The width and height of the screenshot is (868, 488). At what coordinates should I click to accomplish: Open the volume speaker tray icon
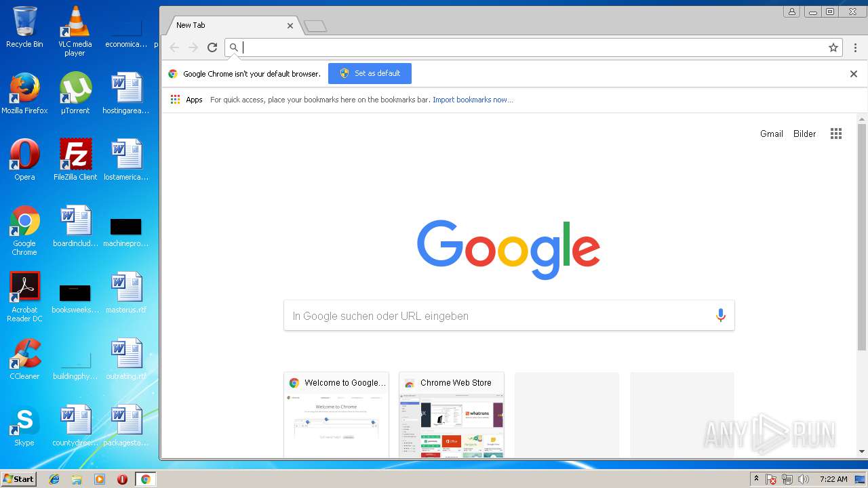click(804, 479)
